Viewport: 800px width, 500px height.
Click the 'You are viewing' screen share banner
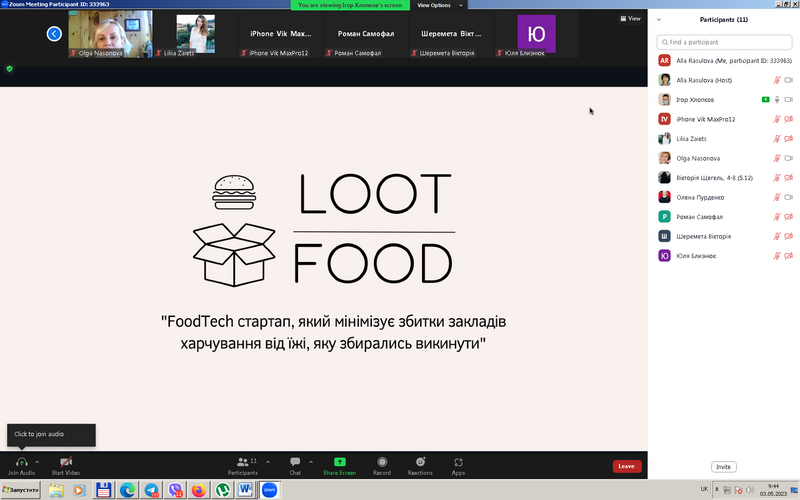pos(350,5)
